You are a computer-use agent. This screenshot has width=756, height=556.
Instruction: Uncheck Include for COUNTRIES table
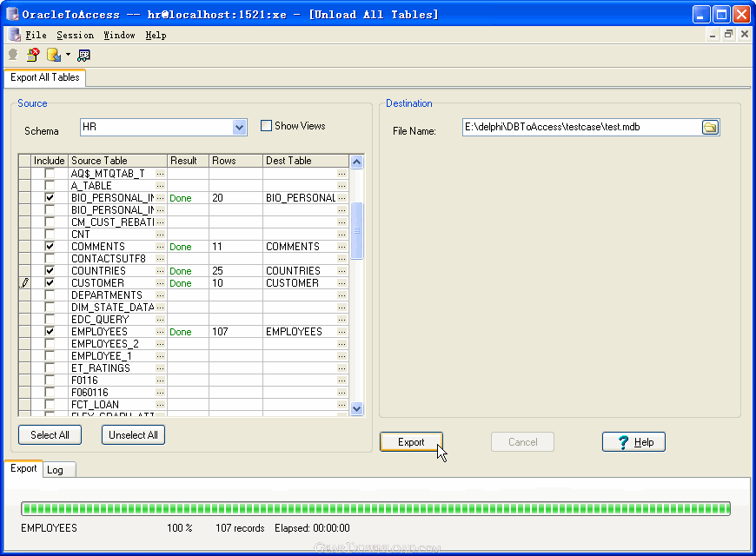coord(50,271)
